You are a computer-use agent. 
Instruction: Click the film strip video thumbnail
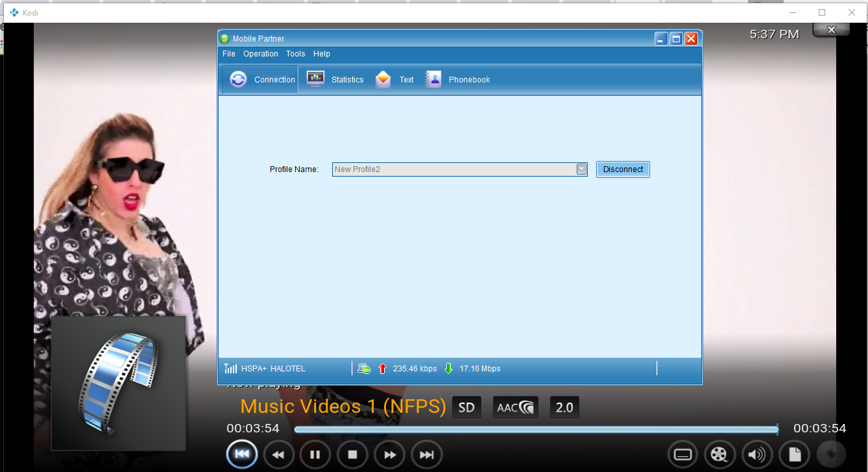(x=119, y=383)
